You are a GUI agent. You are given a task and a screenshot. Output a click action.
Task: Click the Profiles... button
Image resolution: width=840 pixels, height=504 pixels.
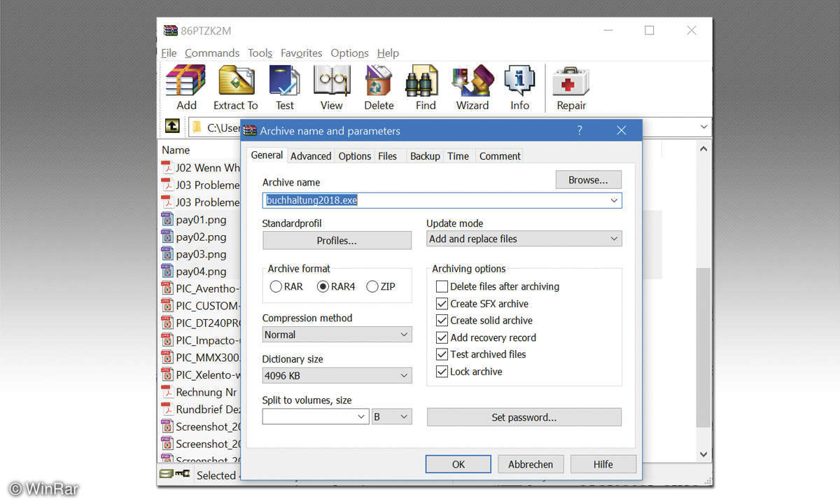tap(337, 240)
